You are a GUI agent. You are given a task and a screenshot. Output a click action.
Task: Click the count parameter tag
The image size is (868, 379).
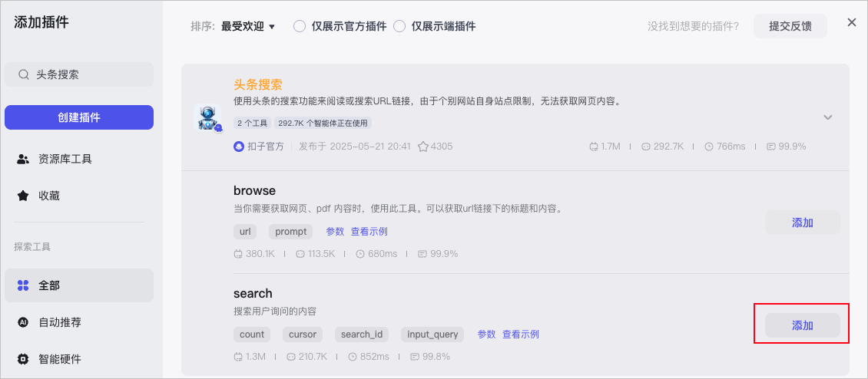[x=252, y=335]
